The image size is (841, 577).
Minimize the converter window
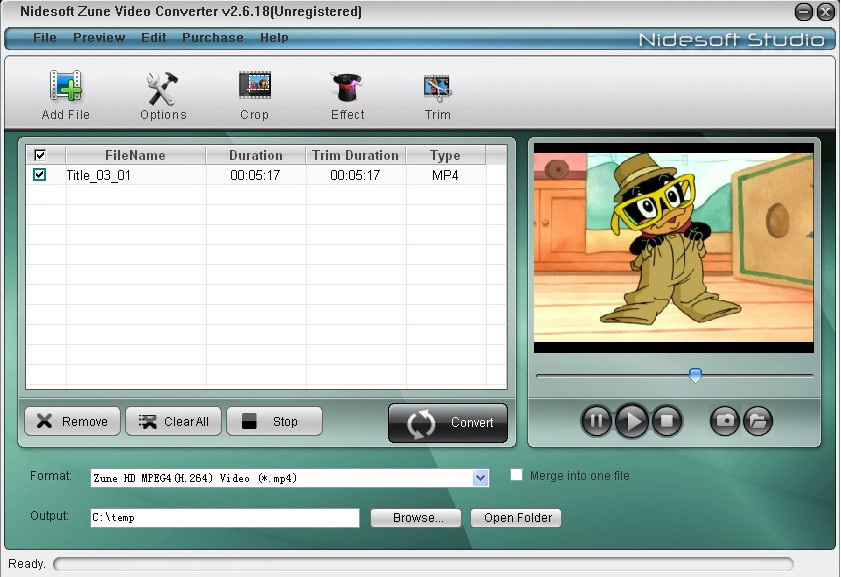(803, 12)
